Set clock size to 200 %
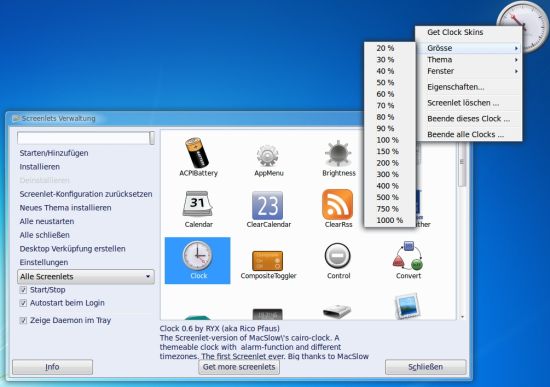The image size is (550, 387). tap(390, 163)
